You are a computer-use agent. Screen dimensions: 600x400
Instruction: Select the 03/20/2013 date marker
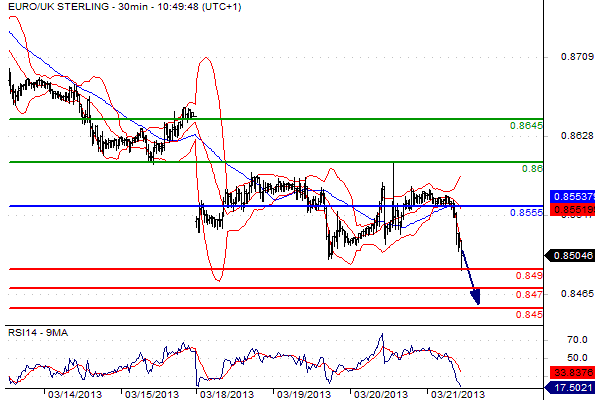[x=380, y=394]
